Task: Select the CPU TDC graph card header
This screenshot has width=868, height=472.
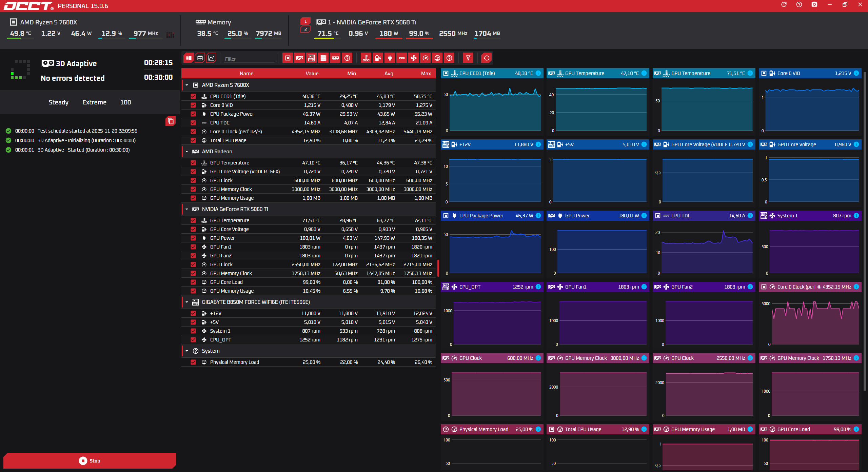Action: click(x=704, y=216)
